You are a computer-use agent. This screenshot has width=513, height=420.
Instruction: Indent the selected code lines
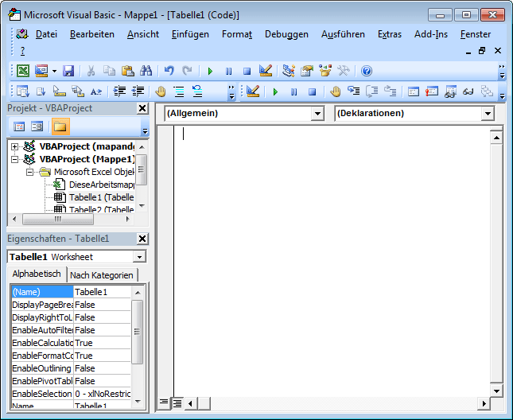(119, 91)
